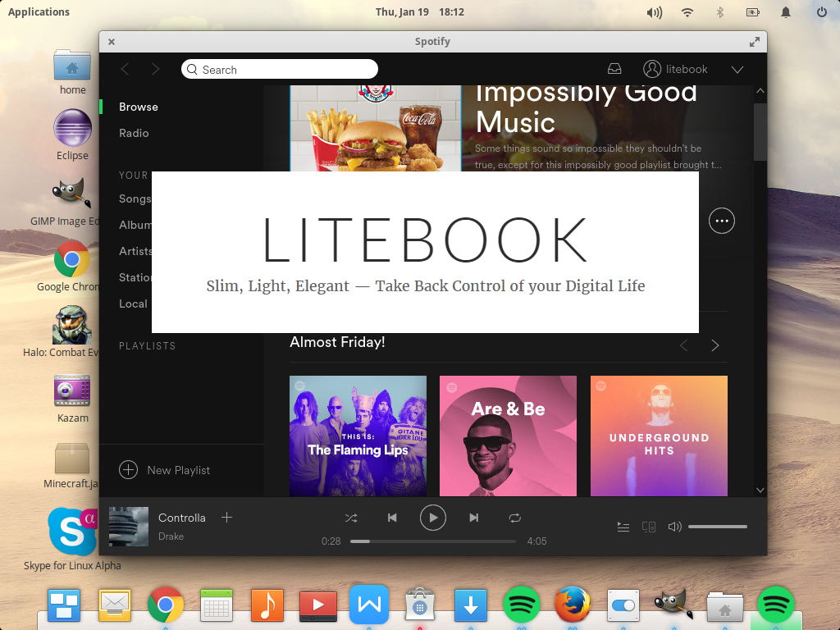Open the Wi-Fi network indicator
This screenshot has height=630, width=840.
pyautogui.click(x=687, y=12)
